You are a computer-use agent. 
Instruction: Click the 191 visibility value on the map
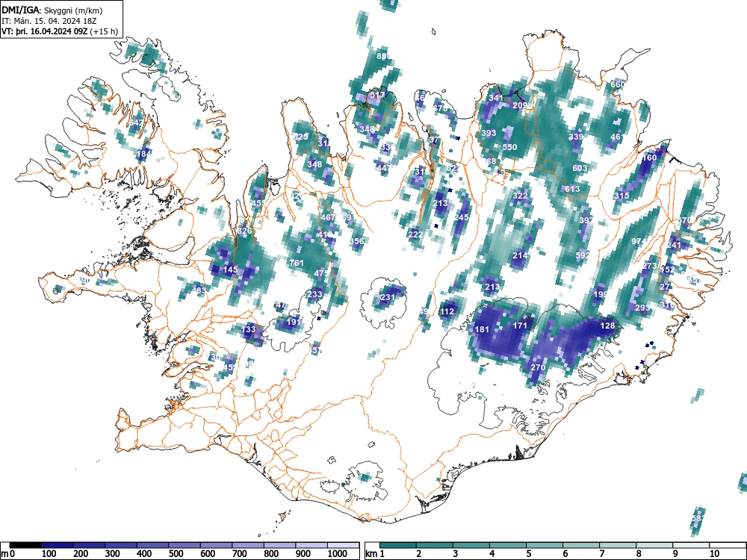pos(294,322)
